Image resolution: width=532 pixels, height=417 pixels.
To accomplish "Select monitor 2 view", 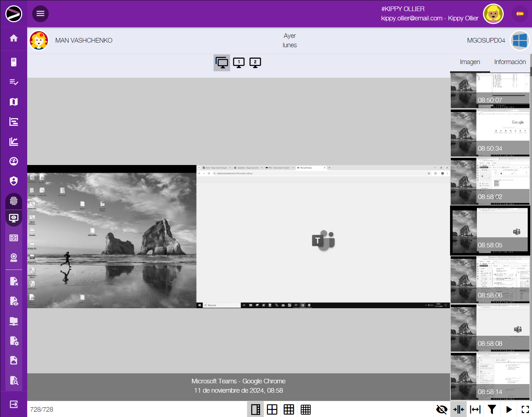I will [255, 63].
